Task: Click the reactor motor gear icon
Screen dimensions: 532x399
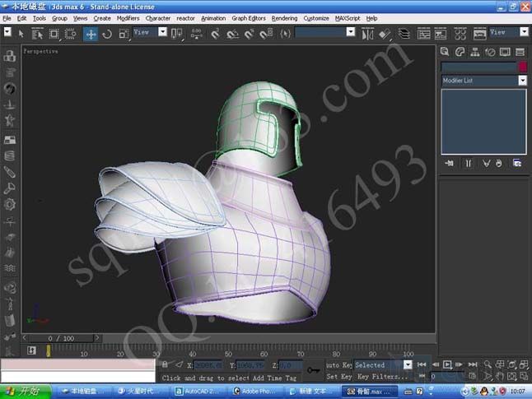Action: point(10,204)
